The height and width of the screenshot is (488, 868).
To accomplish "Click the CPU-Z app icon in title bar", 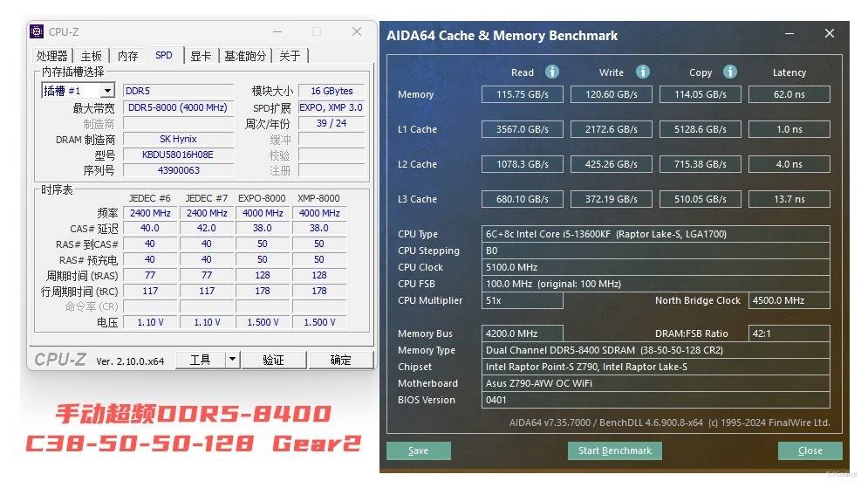I will pyautogui.click(x=37, y=31).
